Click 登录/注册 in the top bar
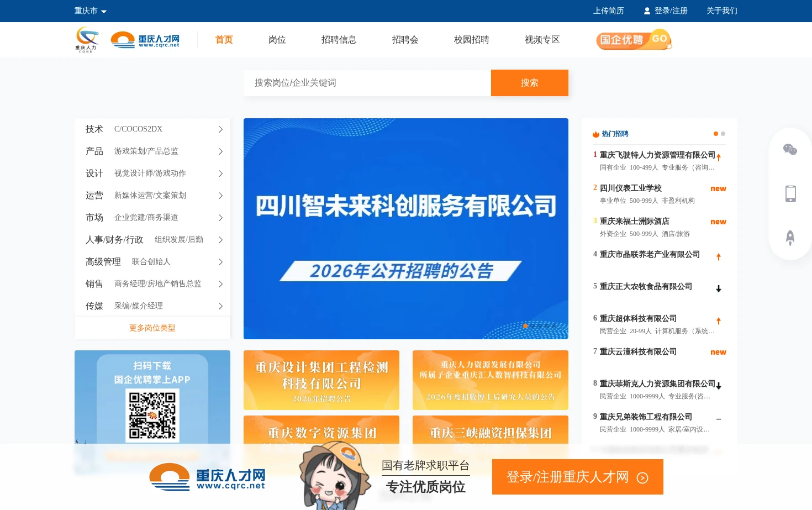The height and width of the screenshot is (510, 812). point(671,11)
